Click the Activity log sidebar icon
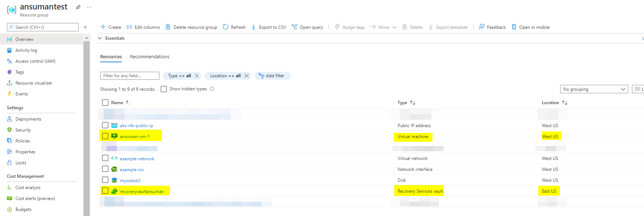 (9, 50)
